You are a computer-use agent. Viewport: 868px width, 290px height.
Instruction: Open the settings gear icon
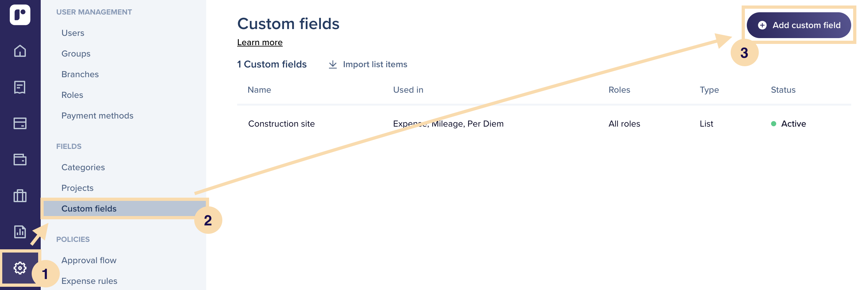coord(20,268)
